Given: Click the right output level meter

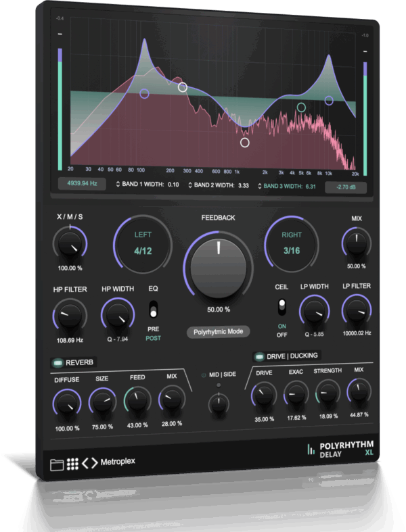Looking at the screenshot, I should click(x=365, y=118).
